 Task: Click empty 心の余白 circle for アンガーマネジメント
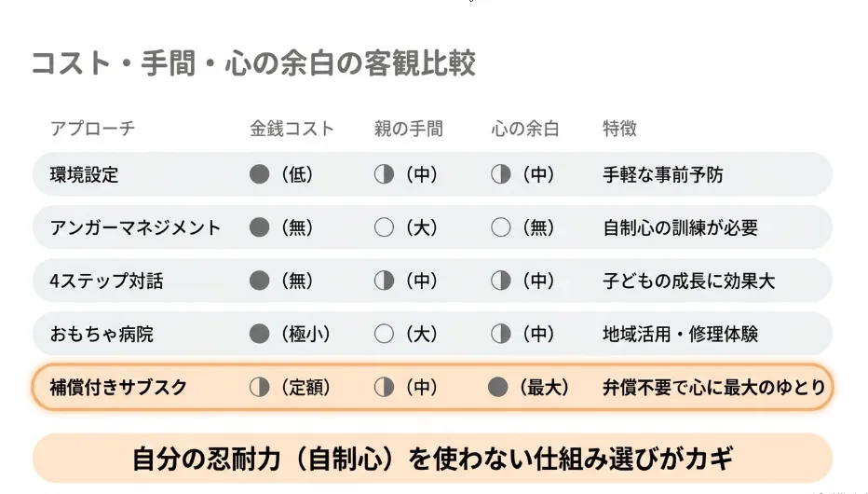pyautogui.click(x=500, y=227)
